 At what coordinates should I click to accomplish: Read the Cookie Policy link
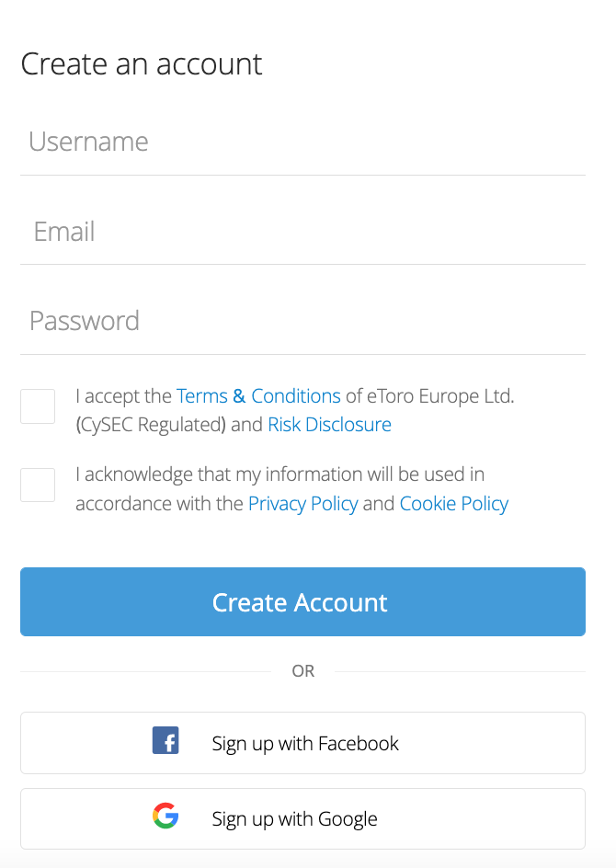[x=454, y=504]
